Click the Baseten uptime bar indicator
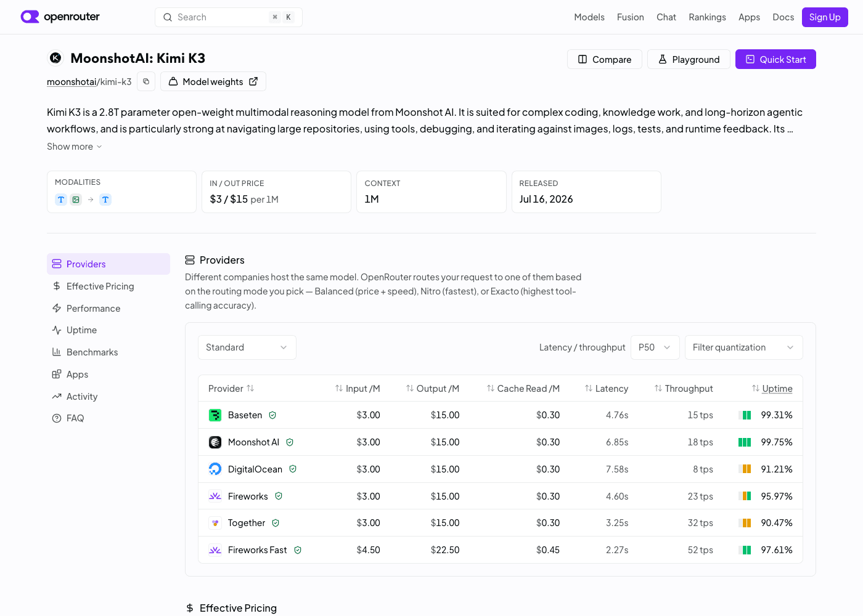This screenshot has width=863, height=616. [x=745, y=415]
